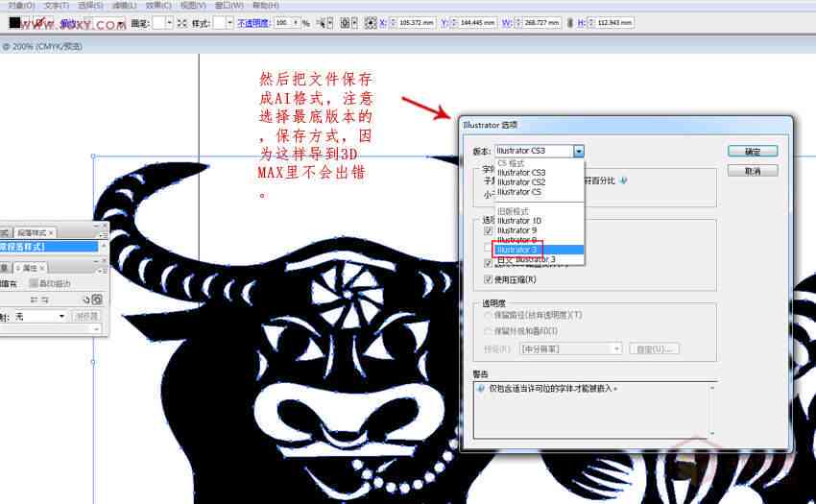Click the 自定(U)... button

[x=654, y=348]
